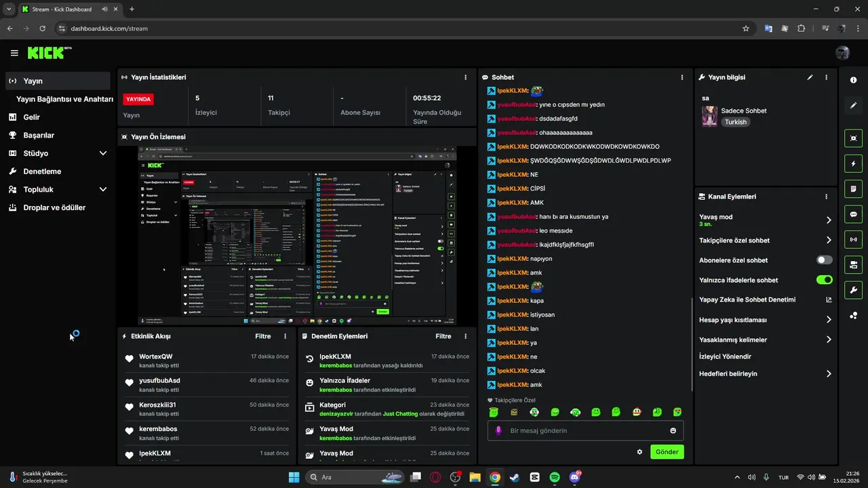Open Yasaklanmış kelimeler chevron

pos(829,340)
